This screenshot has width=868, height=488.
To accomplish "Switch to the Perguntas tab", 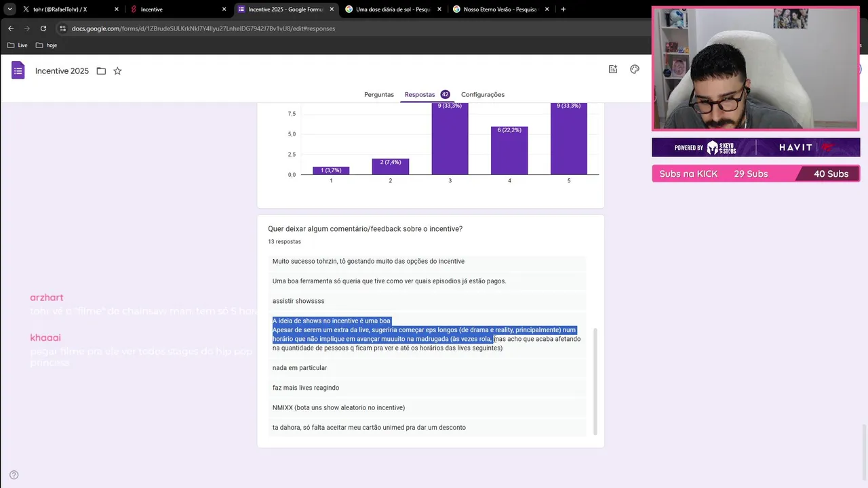I will pyautogui.click(x=379, y=95).
